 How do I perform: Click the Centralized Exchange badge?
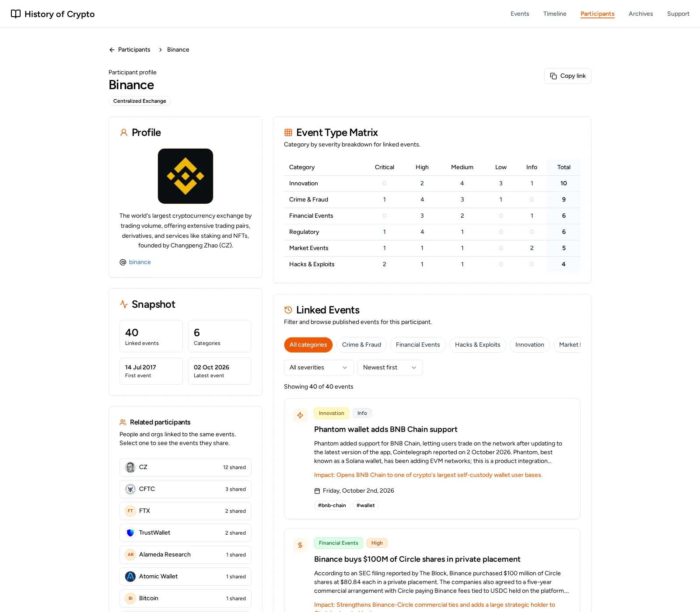140,101
